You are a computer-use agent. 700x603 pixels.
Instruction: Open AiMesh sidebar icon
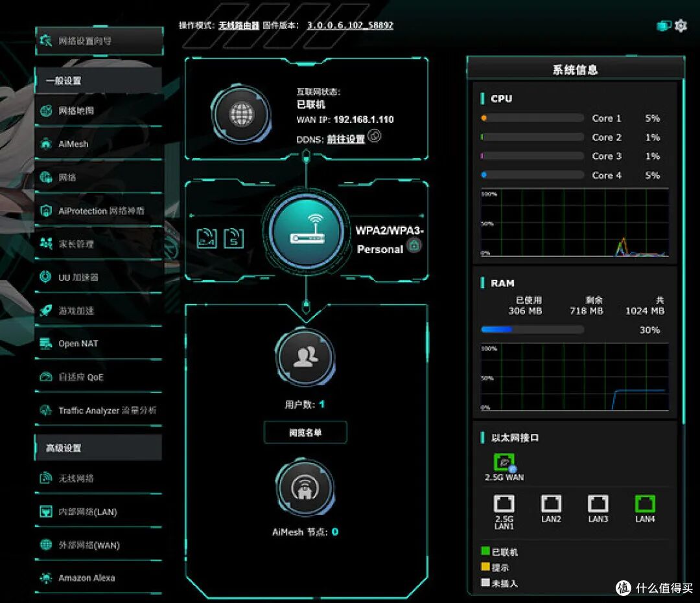coord(46,144)
